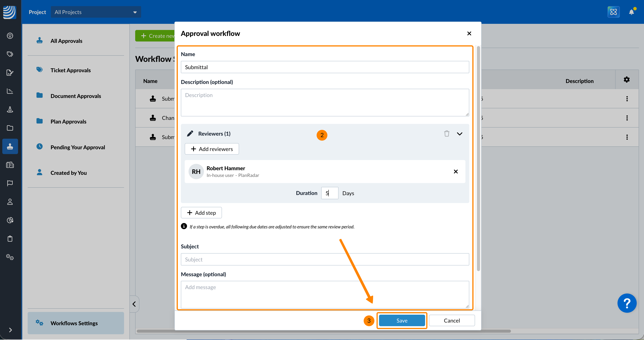This screenshot has height=340, width=644.
Task: Click the flag icon in left sidebar
Action: pos(10,183)
